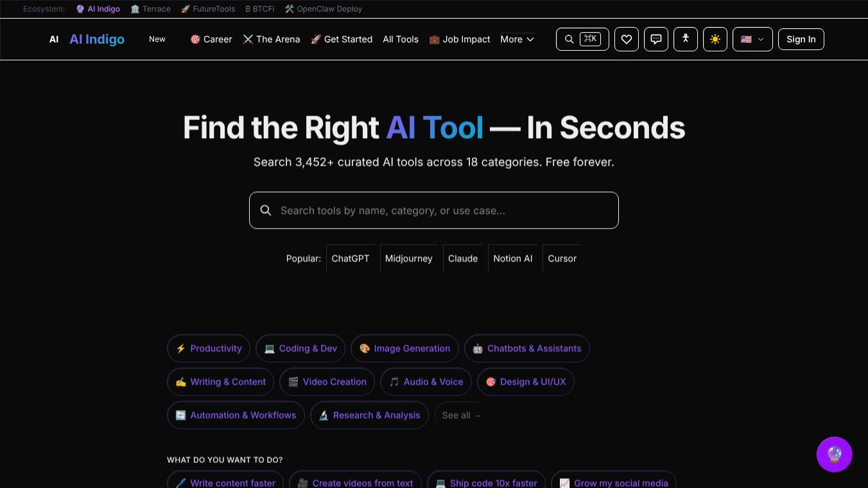Open search via the magnifier icon
The image size is (868, 488).
(x=569, y=39)
